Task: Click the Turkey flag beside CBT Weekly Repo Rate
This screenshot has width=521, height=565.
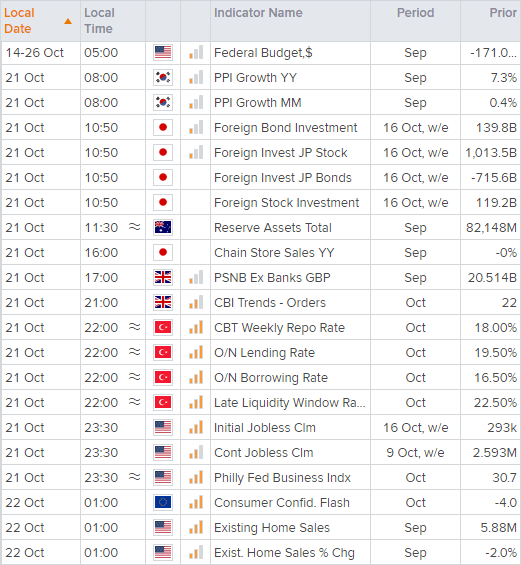Action: (x=163, y=328)
